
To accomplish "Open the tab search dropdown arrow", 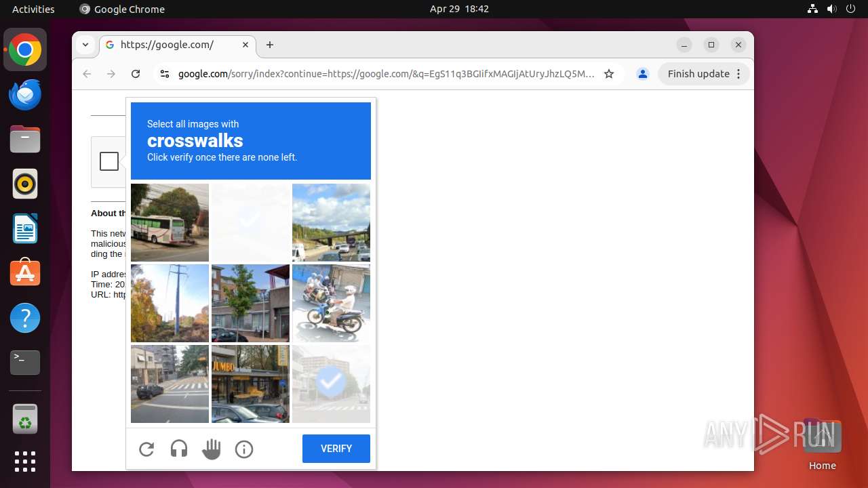I will click(x=85, y=45).
